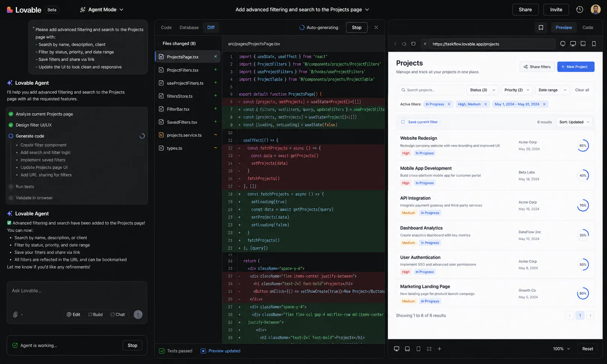This screenshot has width=607, height=364.
Task: Click the preview code brackets icon
Action: [x=404, y=44]
